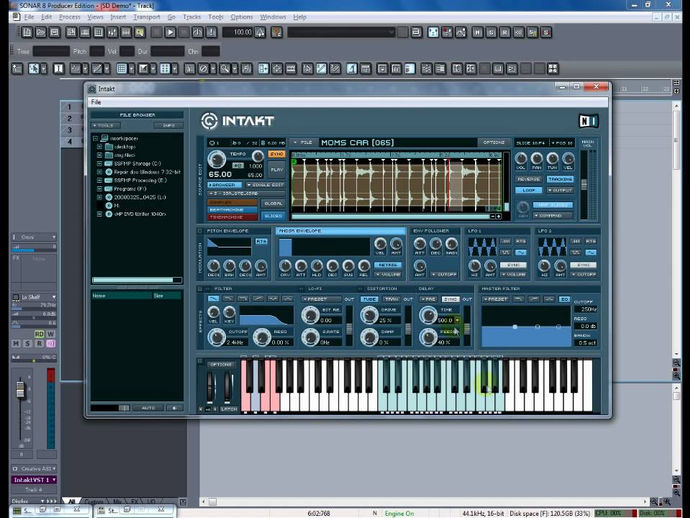Open the Transport menu

[147, 17]
